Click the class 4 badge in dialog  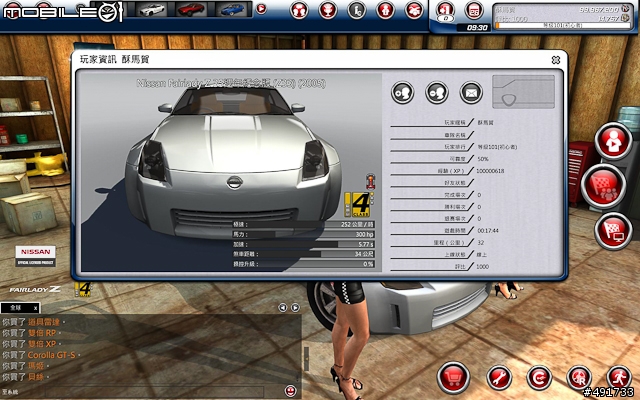(357, 204)
